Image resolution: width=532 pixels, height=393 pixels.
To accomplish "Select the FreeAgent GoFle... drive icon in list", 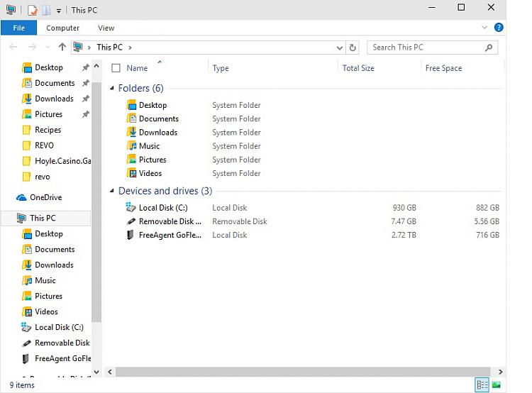I will click(131, 235).
